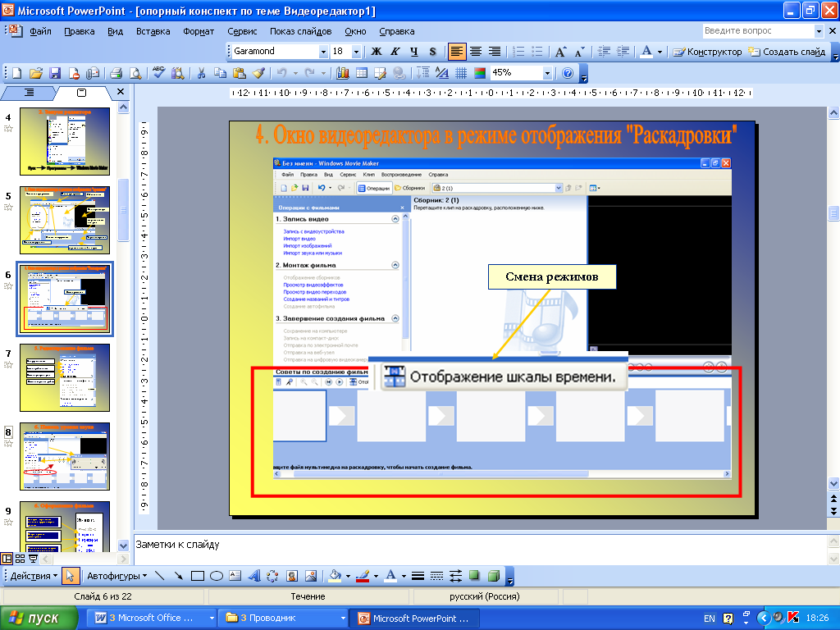
Task: Insert Clip Art from the drawing toolbar
Action: pos(292,576)
